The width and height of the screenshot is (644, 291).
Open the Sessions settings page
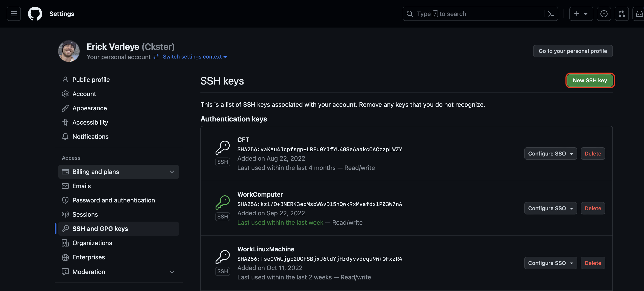pyautogui.click(x=85, y=214)
